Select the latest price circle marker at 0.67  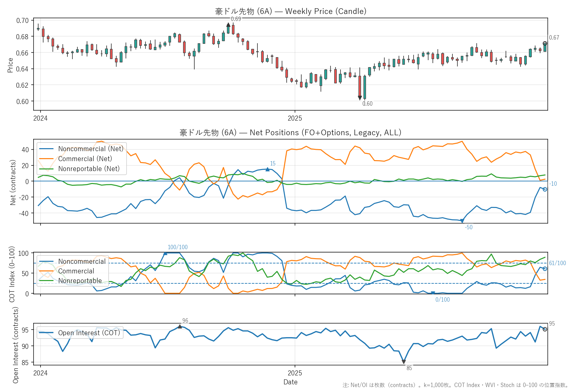545,44
